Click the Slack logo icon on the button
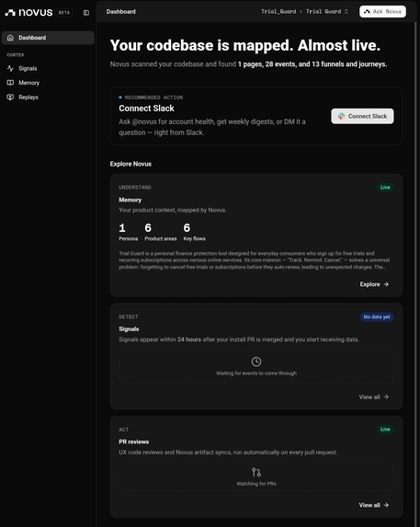This screenshot has width=420, height=527. tap(342, 116)
